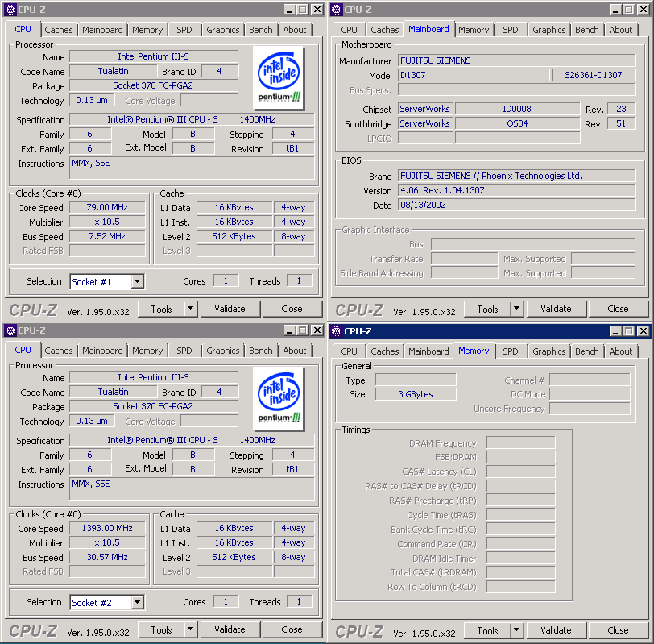Click BIOS Brand Phoenix Technologies field

click(x=517, y=176)
